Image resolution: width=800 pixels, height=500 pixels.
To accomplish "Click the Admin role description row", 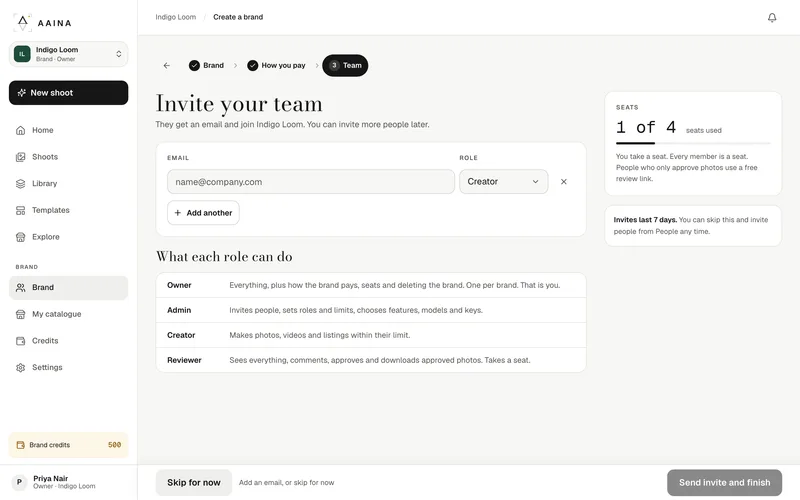I will coord(371,310).
